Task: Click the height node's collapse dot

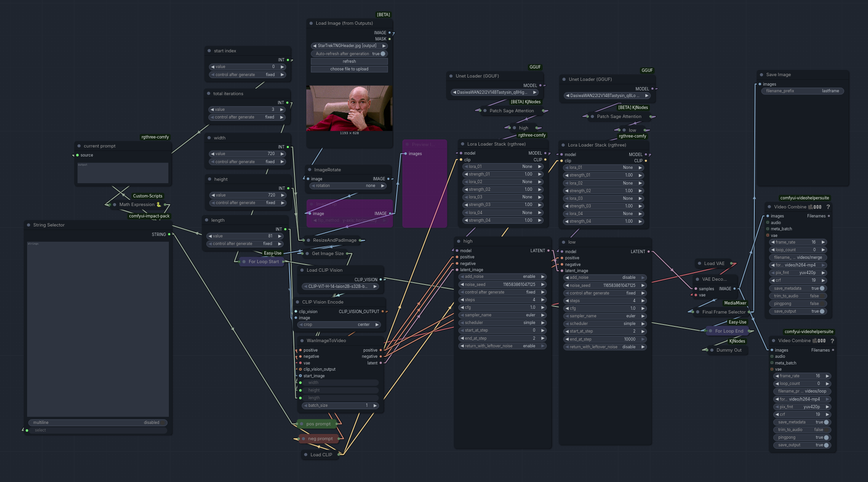Action: point(210,179)
